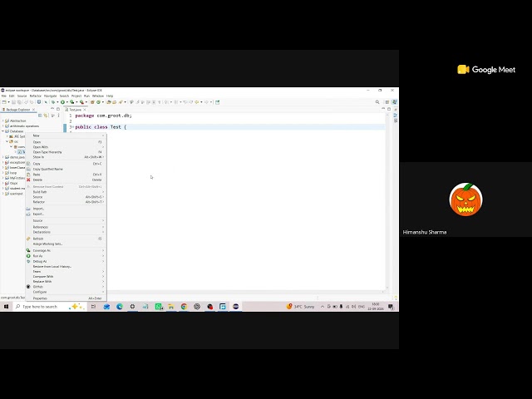This screenshot has width=532, height=399.
Task: Click the vertical scrollbar in the editor
Action: point(387,200)
